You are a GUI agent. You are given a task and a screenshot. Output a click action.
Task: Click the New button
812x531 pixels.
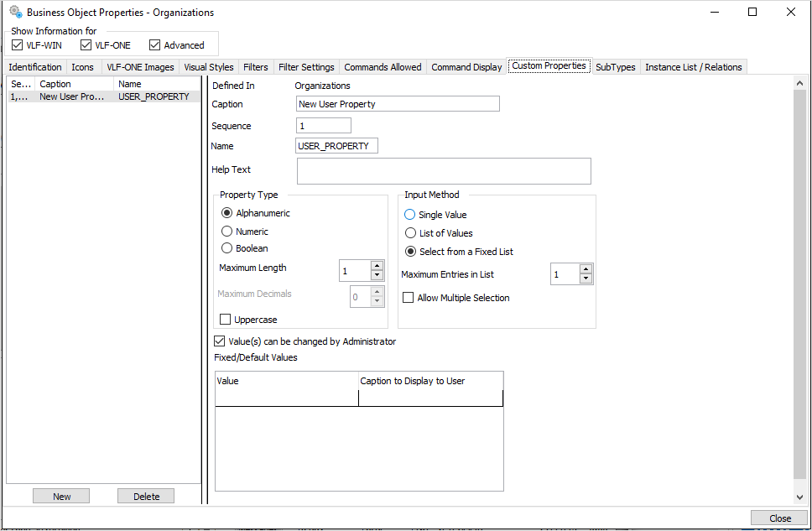coord(61,496)
